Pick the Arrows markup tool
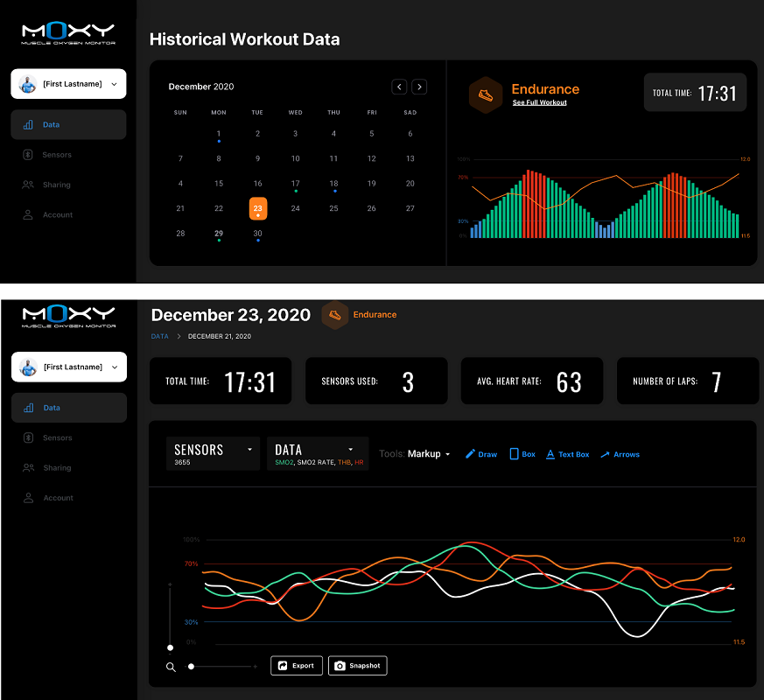Image resolution: width=764 pixels, height=700 pixels. pyautogui.click(x=620, y=454)
